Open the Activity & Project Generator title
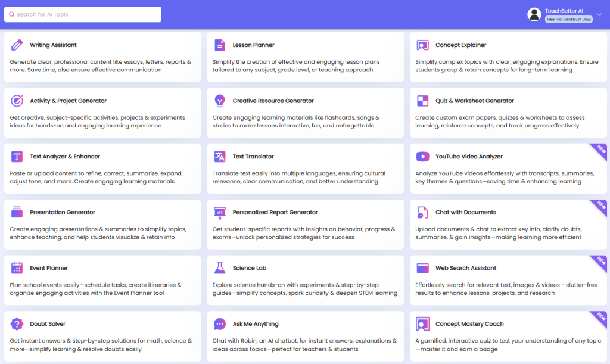Viewport: 610px width, 364px height. 69,101
